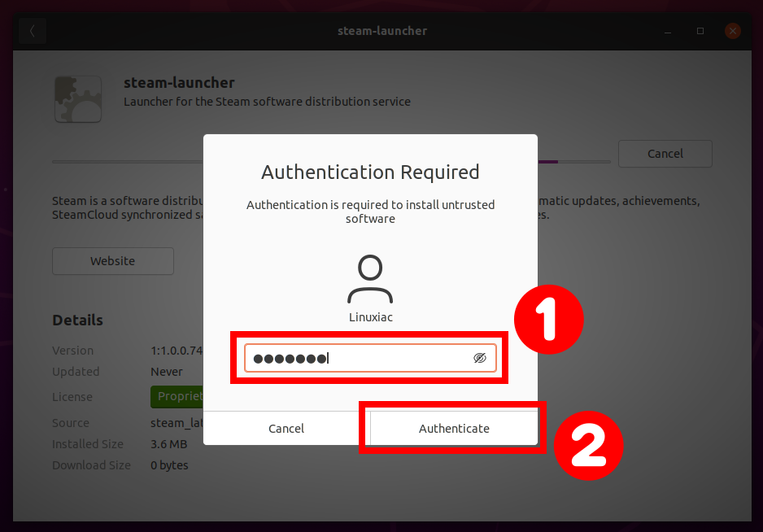Click Cancel inside the authentication dialog
The image size is (763, 532).
coord(286,428)
